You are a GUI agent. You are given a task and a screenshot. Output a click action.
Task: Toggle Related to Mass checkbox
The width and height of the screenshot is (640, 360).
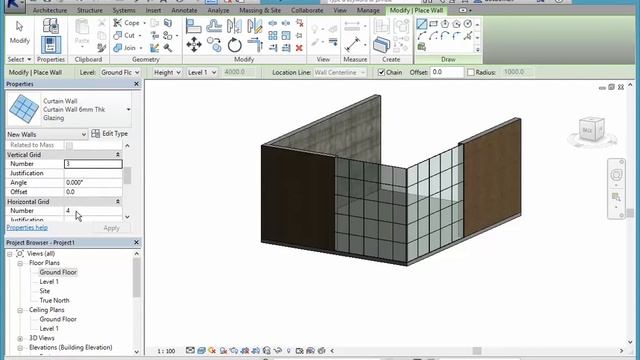pos(69,145)
